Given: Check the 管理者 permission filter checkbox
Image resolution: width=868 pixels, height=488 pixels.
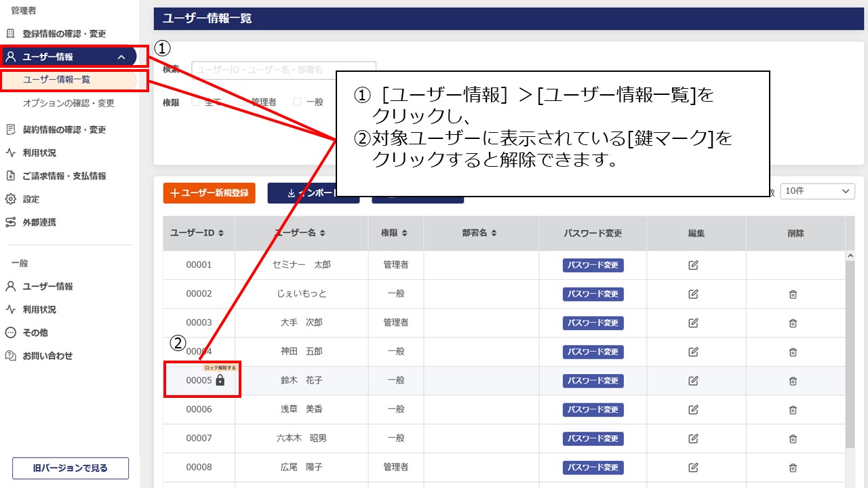Looking at the screenshot, I should click(x=242, y=102).
